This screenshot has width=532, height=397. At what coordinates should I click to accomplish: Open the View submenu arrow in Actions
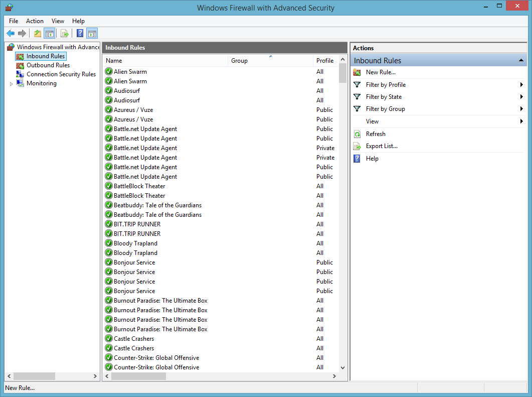(x=521, y=121)
